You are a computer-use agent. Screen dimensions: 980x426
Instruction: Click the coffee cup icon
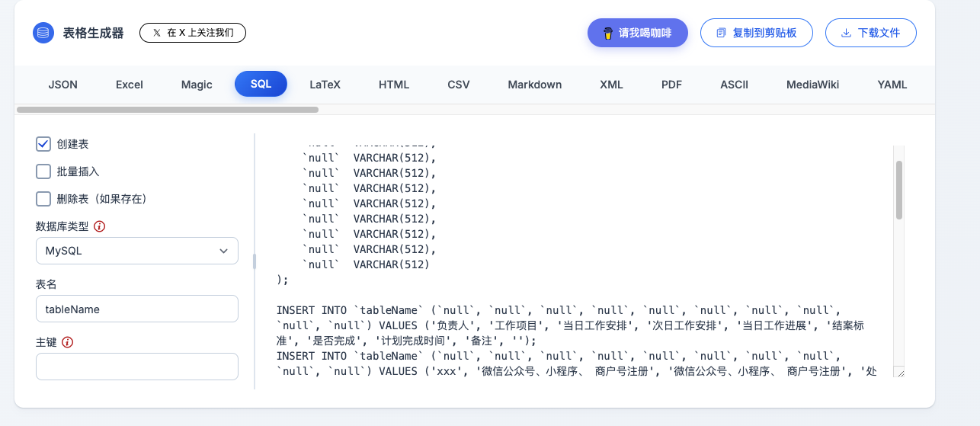608,33
